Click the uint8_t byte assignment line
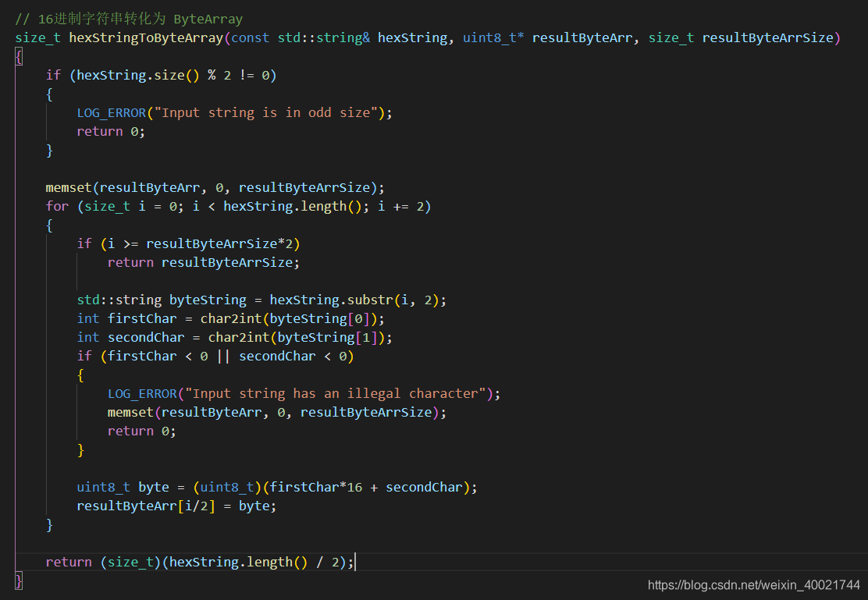 tap(277, 487)
